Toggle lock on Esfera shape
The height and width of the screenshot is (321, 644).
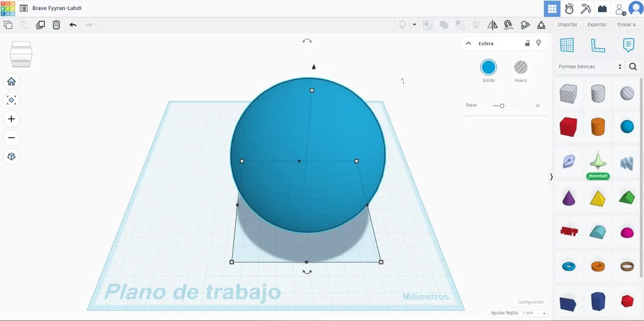pyautogui.click(x=528, y=43)
